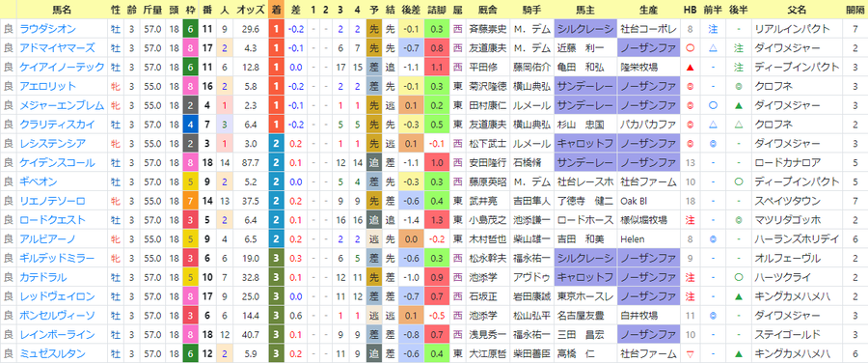Click the 後差 column header
Image resolution: width=868 pixels, height=363 pixels.
(410, 10)
